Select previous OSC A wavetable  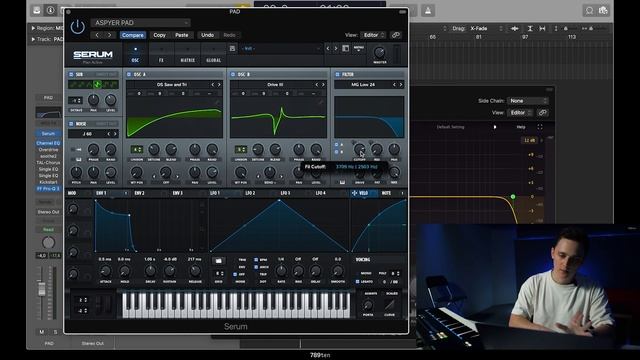[212, 84]
